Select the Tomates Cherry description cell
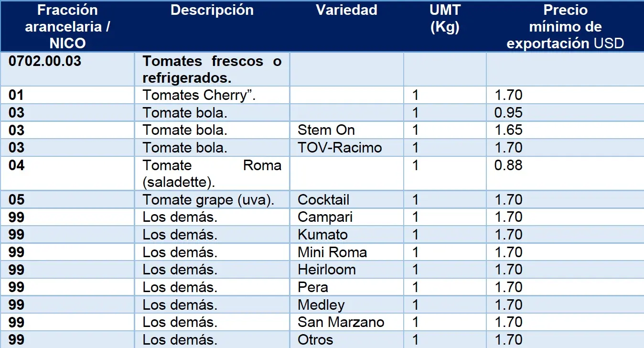 [x=212, y=95]
